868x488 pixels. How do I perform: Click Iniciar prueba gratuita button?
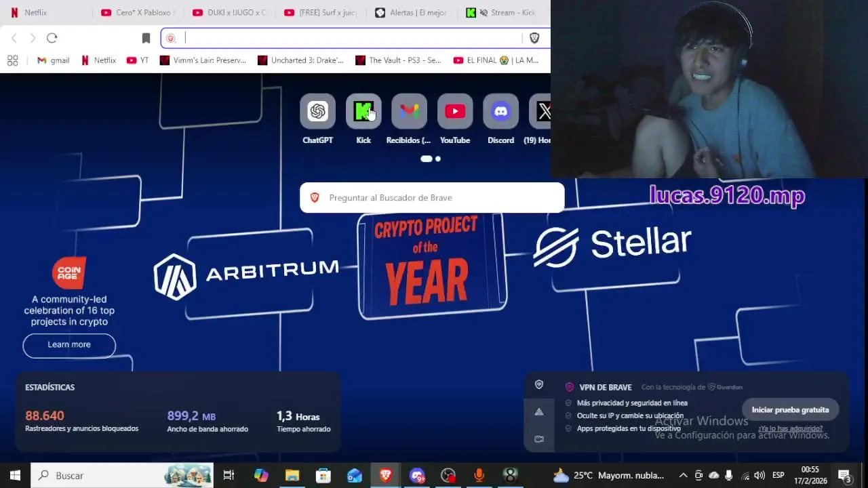(x=790, y=410)
